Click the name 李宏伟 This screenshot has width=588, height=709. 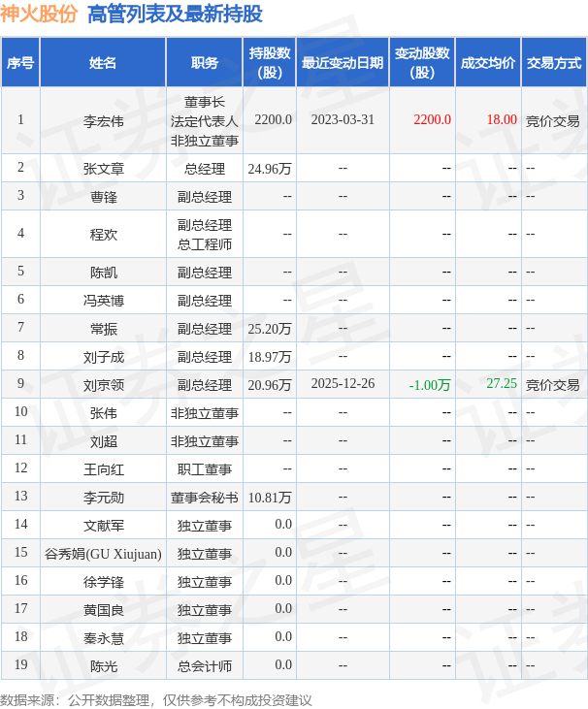click(x=103, y=120)
